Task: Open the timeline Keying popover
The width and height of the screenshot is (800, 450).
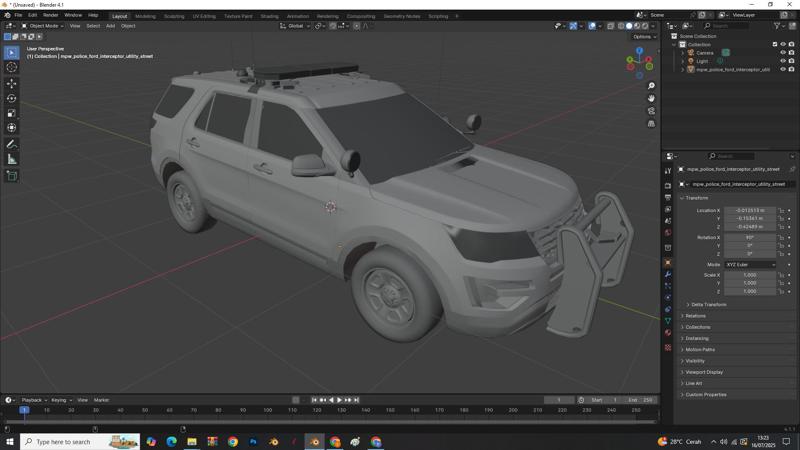Action: [x=61, y=400]
